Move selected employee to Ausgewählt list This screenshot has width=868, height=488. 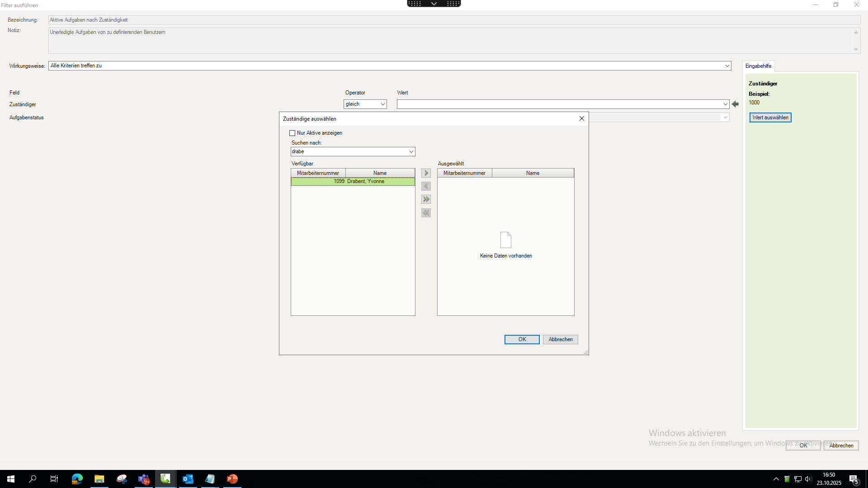coord(426,173)
